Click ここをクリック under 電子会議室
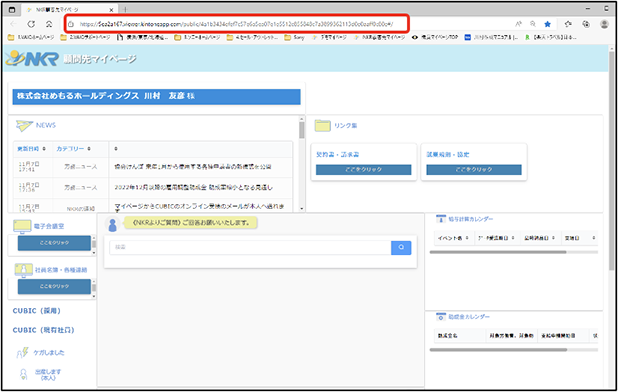Viewport: 618px width, 392px height. click(x=54, y=243)
